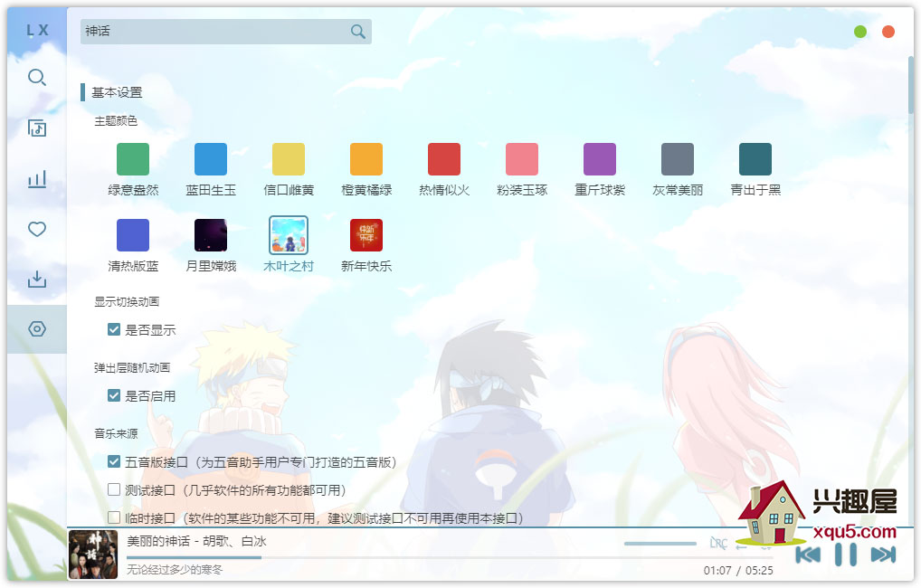
Task: Select the 信口雌黄 yellow theme
Action: click(289, 159)
